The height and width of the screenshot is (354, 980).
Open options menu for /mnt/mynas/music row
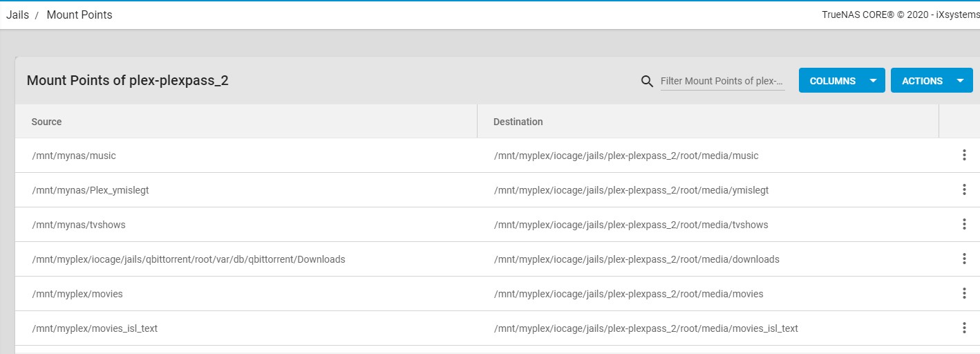[964, 156]
